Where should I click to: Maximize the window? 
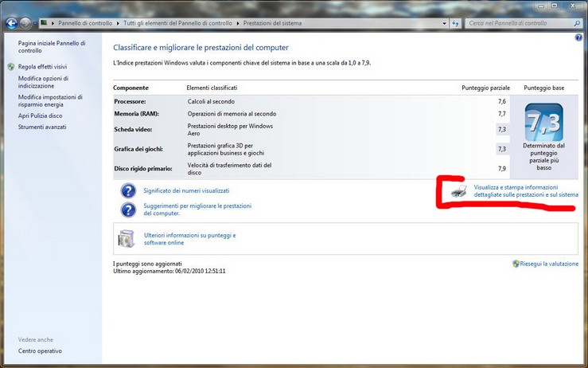click(x=555, y=6)
